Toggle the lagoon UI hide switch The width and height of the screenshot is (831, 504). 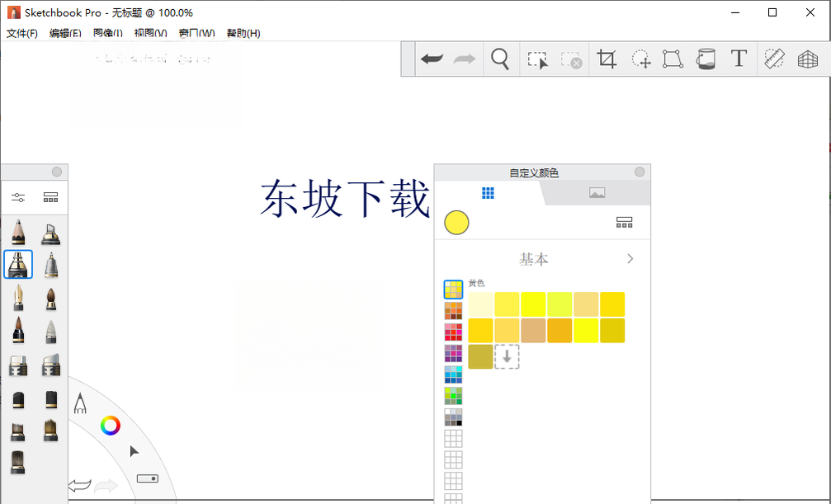[148, 478]
